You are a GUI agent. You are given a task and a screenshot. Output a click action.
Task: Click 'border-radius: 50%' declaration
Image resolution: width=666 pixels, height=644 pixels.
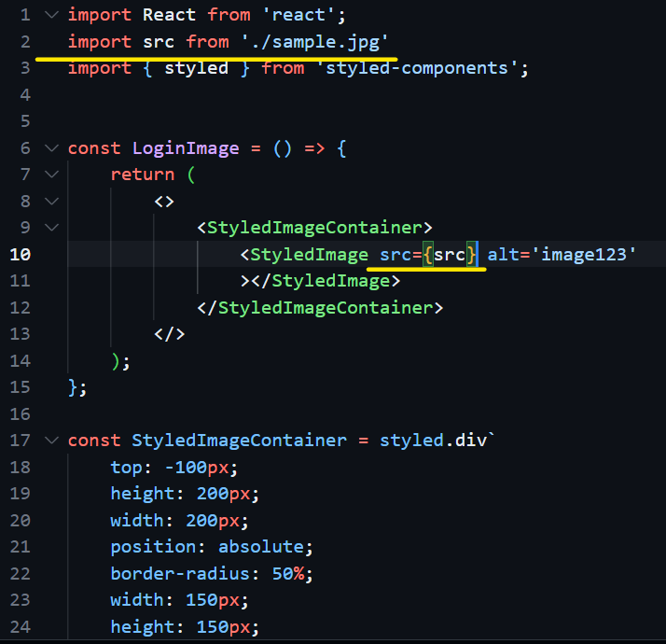click(x=212, y=574)
